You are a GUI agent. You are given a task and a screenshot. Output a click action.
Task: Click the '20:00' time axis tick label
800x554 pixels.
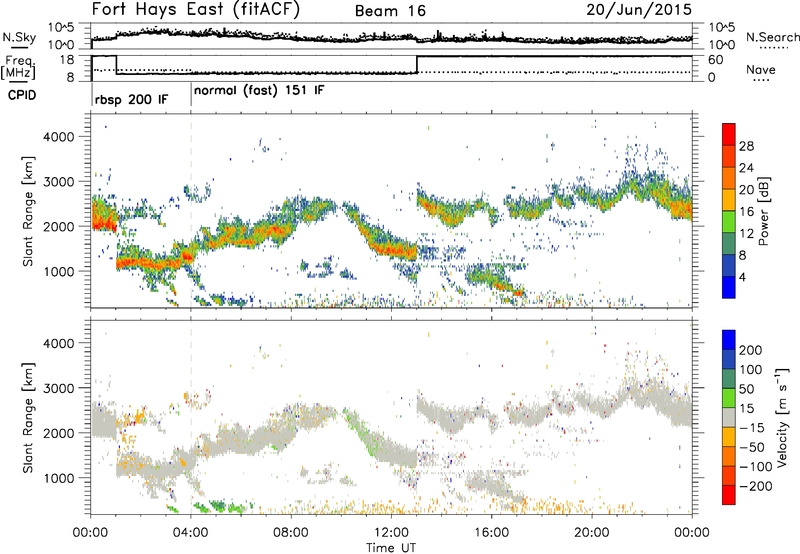pos(592,533)
